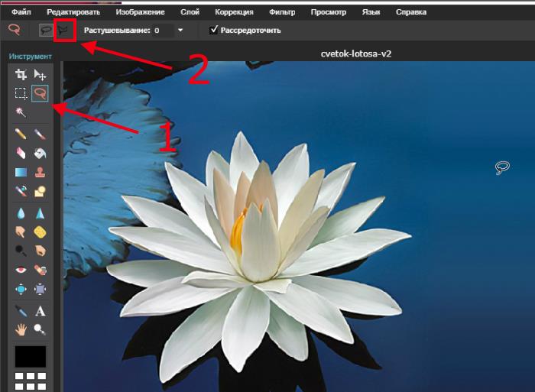The height and width of the screenshot is (392, 535).
Task: Open the Просмотр menu
Action: click(328, 12)
